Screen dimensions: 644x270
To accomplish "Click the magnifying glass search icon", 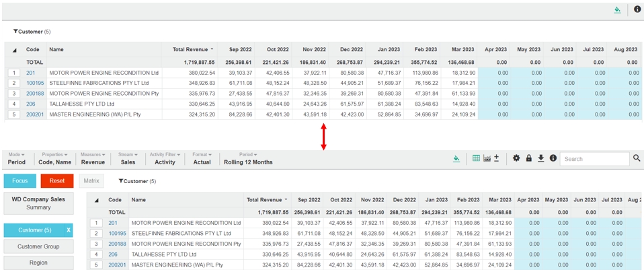I will 637,158.
